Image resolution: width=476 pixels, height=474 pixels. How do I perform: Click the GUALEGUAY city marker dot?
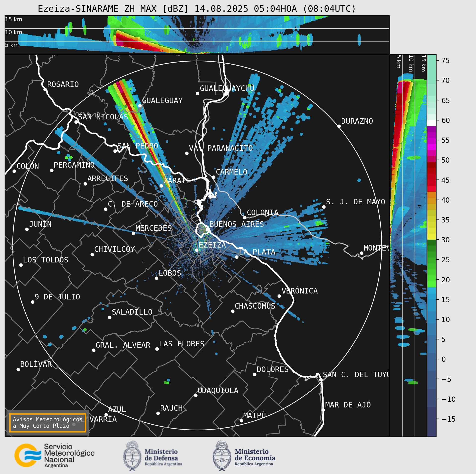pyautogui.click(x=140, y=106)
